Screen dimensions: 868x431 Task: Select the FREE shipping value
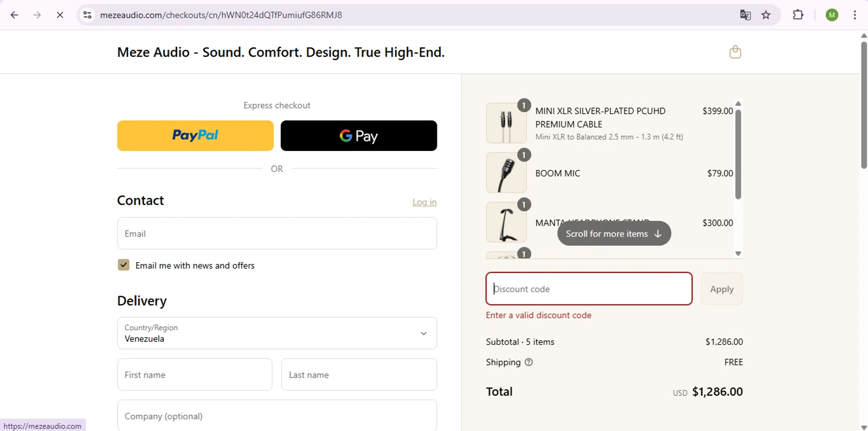point(734,362)
